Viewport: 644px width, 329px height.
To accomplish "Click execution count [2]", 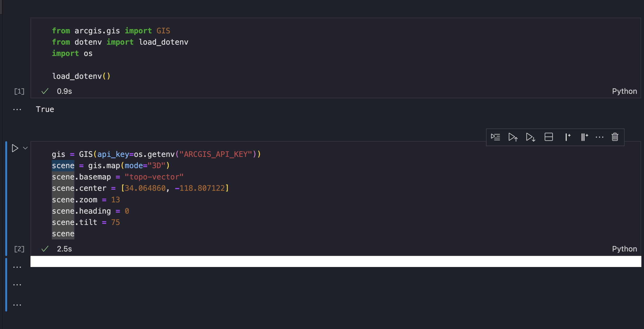I will (19, 249).
